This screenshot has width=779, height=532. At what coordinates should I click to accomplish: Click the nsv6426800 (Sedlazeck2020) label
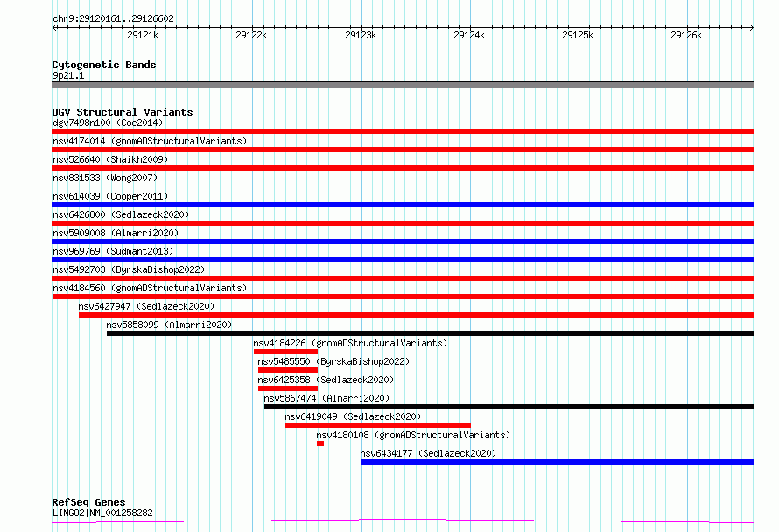tap(121, 214)
